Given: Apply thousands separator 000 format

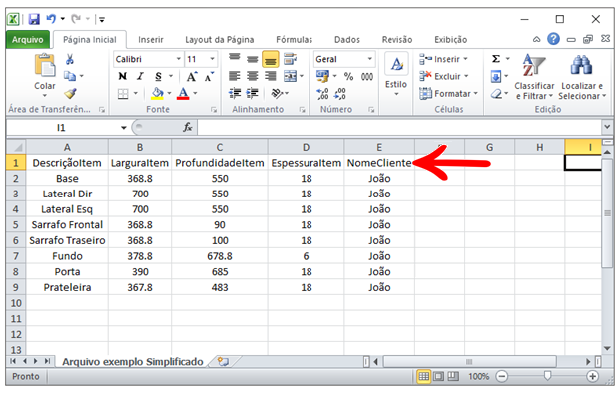Looking at the screenshot, I should pos(367,77).
